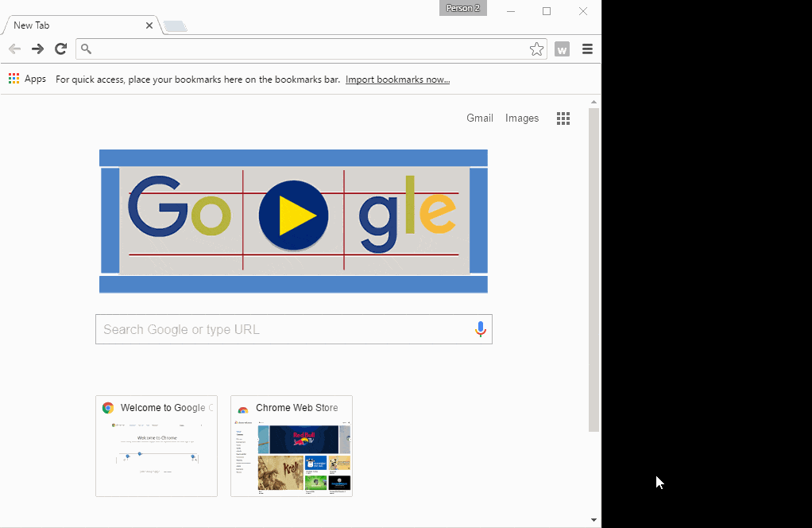This screenshot has width=812, height=528.
Task: Minimize the Chrome window
Action: [511, 11]
